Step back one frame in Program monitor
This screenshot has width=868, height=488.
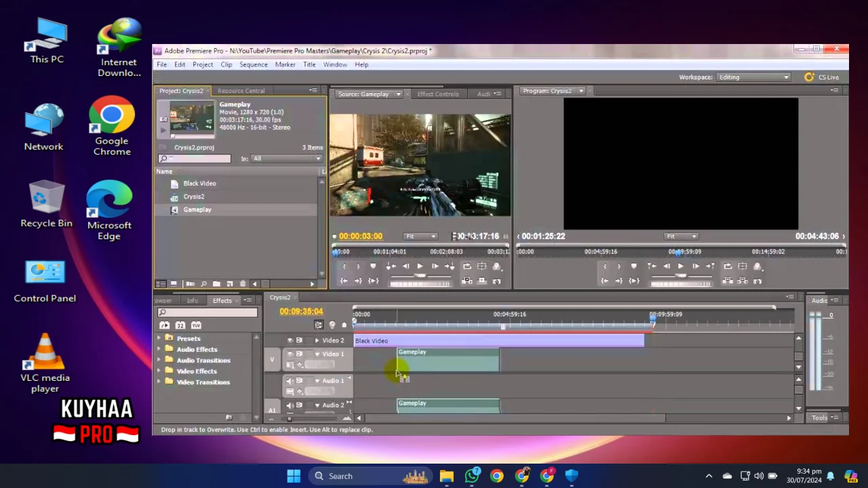pyautogui.click(x=666, y=266)
